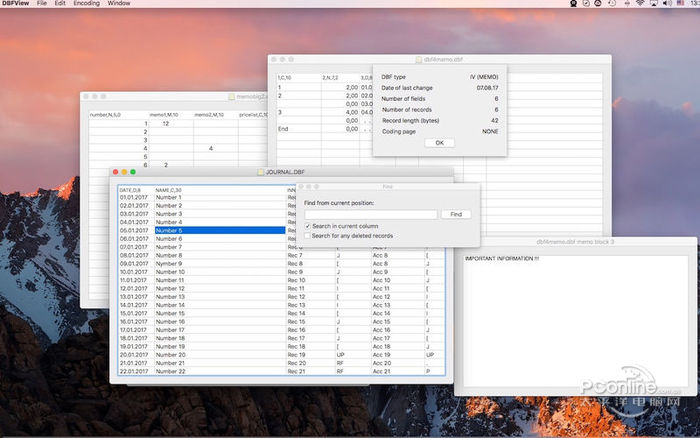
Task: Select Number 20 name cell
Action: tap(220, 355)
